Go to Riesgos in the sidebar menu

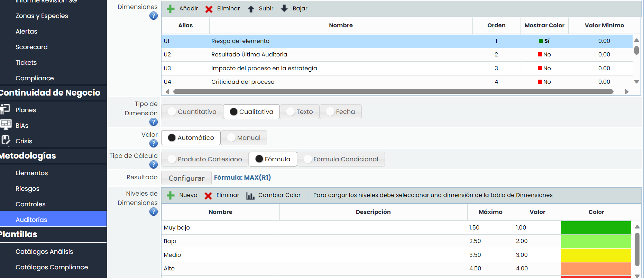(27, 189)
